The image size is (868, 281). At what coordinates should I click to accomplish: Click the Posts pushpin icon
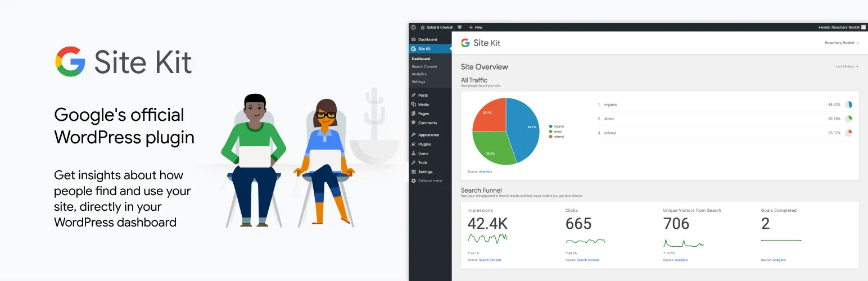(x=414, y=95)
